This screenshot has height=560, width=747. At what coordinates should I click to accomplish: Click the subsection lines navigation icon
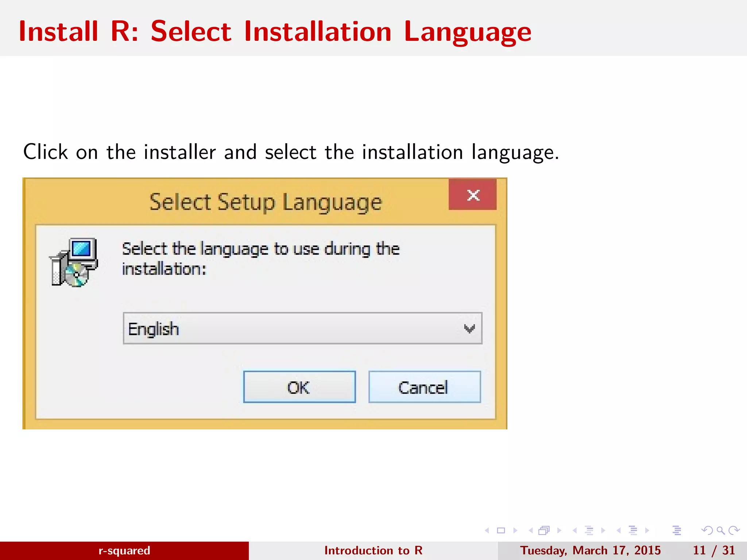589,530
